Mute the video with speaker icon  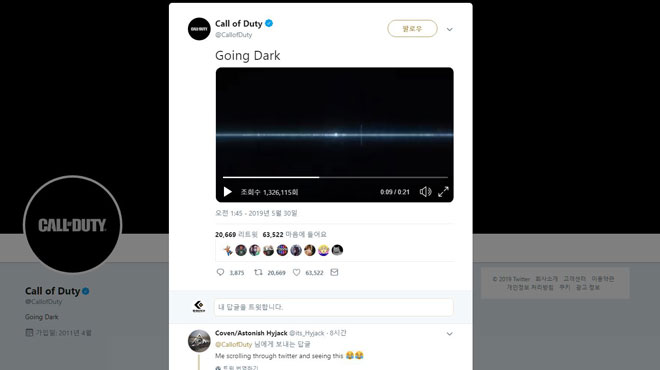pyautogui.click(x=425, y=192)
